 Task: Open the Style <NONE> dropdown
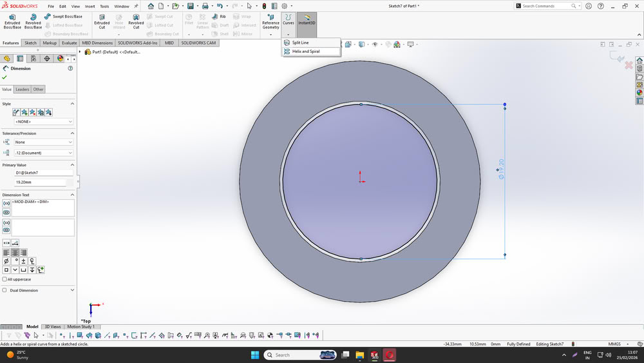pyautogui.click(x=44, y=122)
